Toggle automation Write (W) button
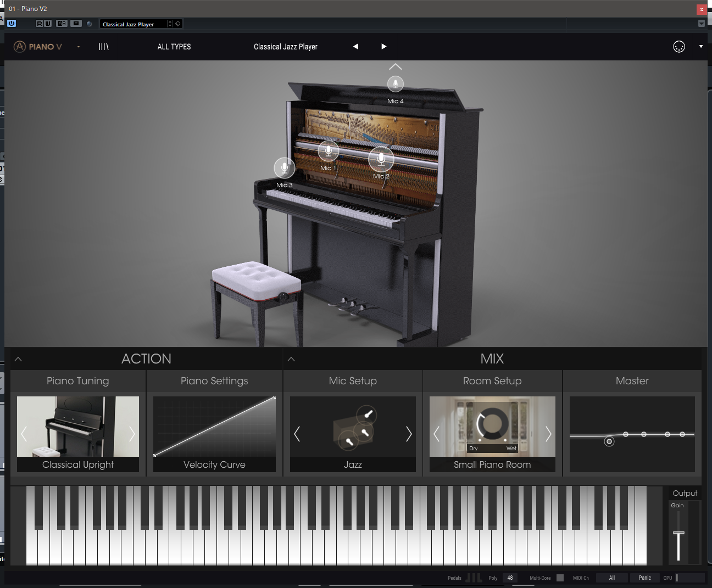This screenshot has width=712, height=588. pyautogui.click(x=48, y=24)
